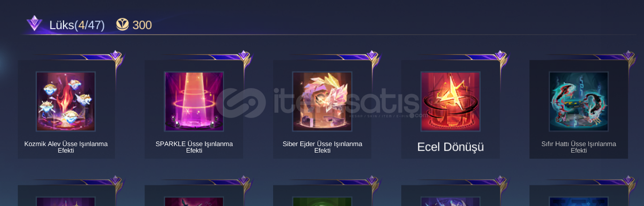Open the Siber Ejder crystal effect thumbnail
The height and width of the screenshot is (206, 644).
click(322, 101)
